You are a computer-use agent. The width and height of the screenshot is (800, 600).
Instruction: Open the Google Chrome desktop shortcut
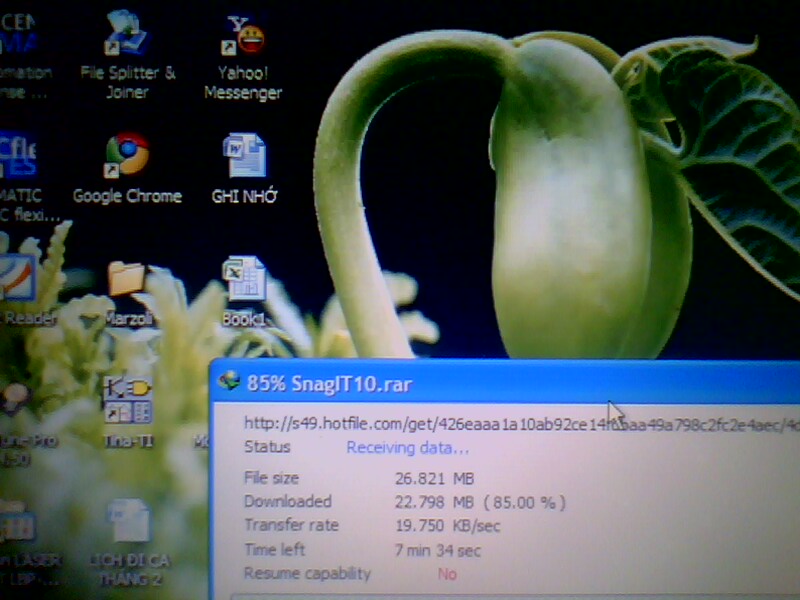click(127, 157)
